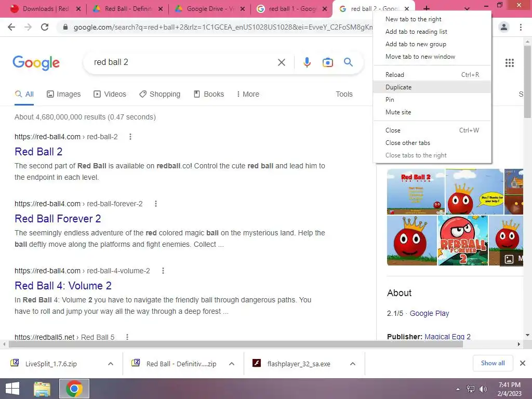This screenshot has width=532, height=399.
Task: Open options dots beside red-ball-2 result URL
Action: click(x=130, y=137)
